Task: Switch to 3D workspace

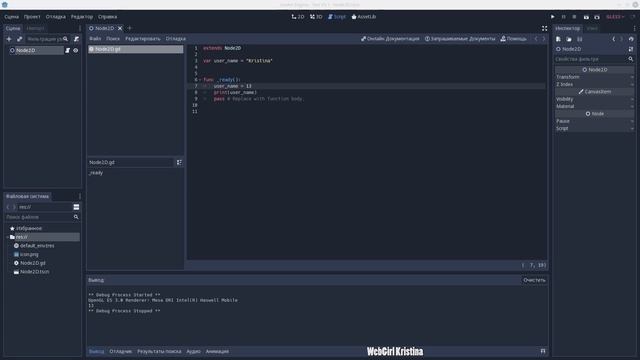Action: (316, 17)
